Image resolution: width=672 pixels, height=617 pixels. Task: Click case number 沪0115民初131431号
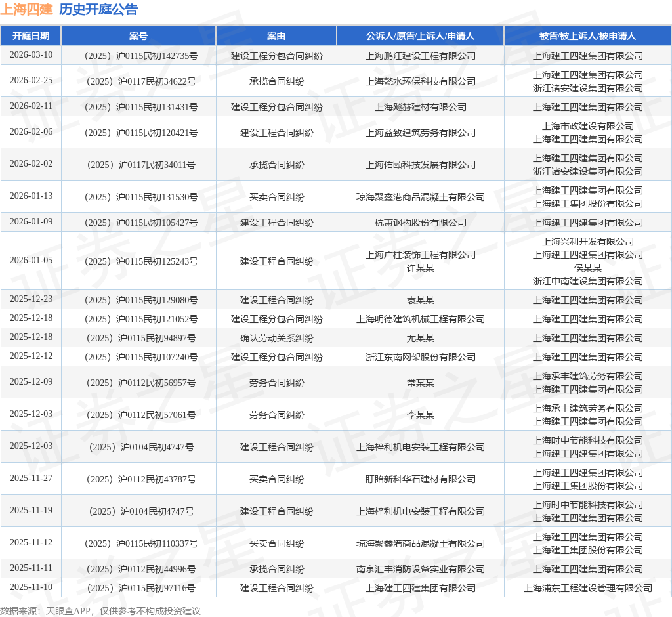pos(142,107)
